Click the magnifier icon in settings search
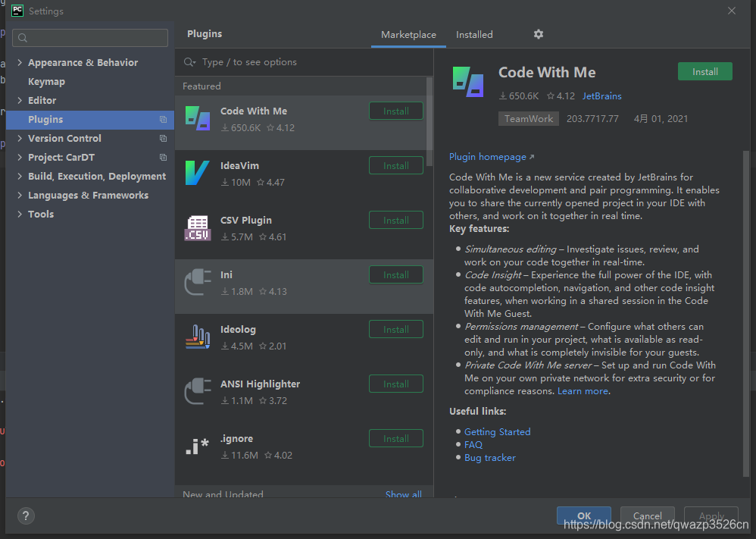 (23, 38)
